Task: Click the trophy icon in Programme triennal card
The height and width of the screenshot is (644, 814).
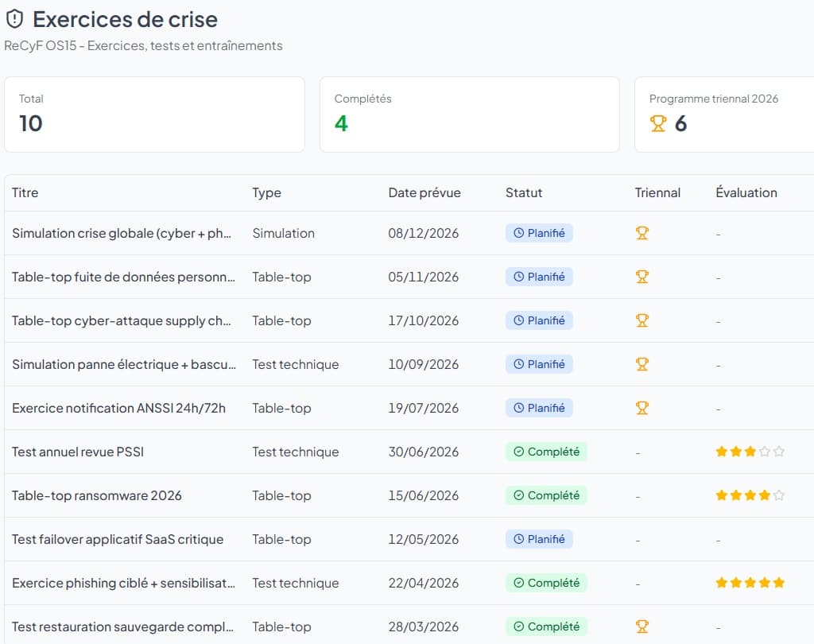Action: coord(658,124)
